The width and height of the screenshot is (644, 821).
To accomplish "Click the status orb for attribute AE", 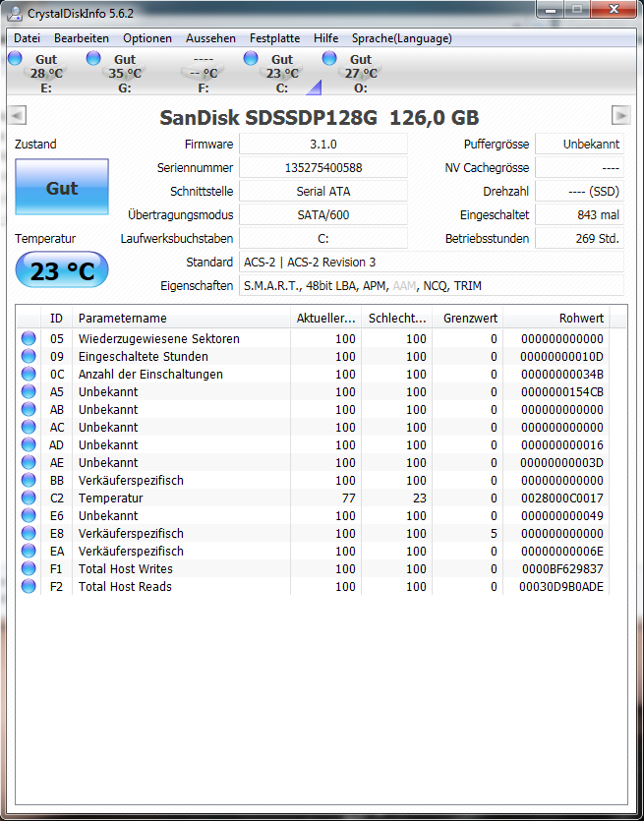I will click(29, 463).
